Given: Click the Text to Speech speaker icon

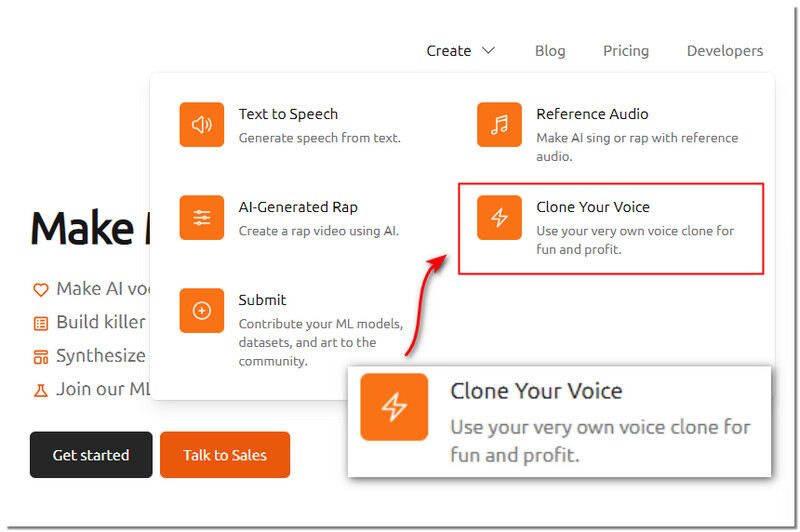Looking at the screenshot, I should 202,125.
